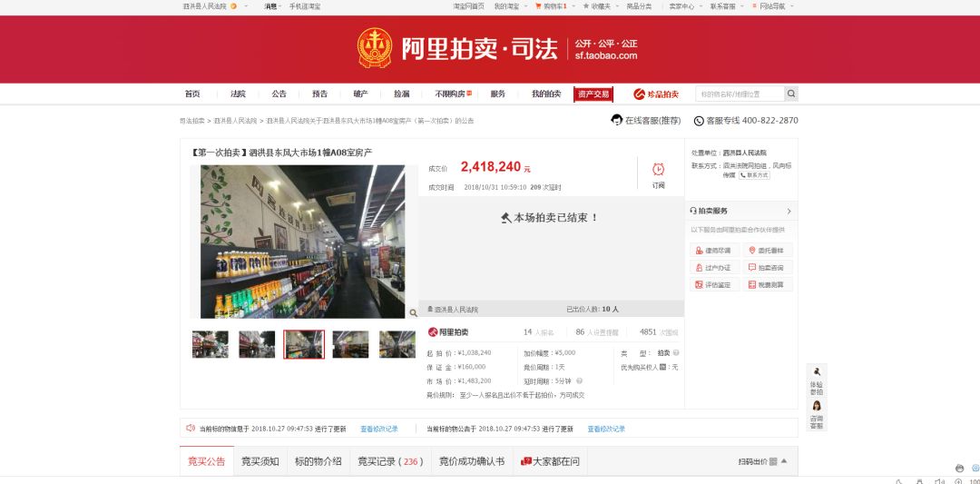This screenshot has height=484, width=980.
Task: Click the first 查看修改记录 link
Action: [x=379, y=429]
